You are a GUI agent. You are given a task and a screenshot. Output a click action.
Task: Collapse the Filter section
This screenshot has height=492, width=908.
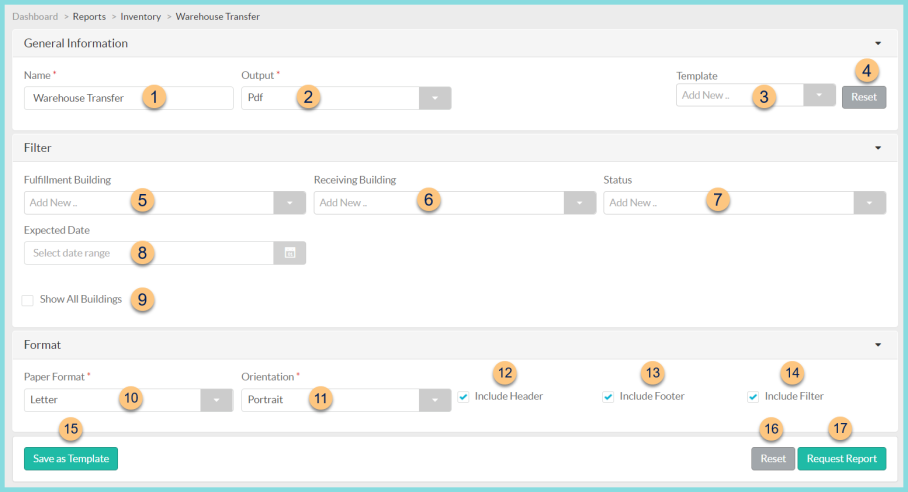click(878, 148)
